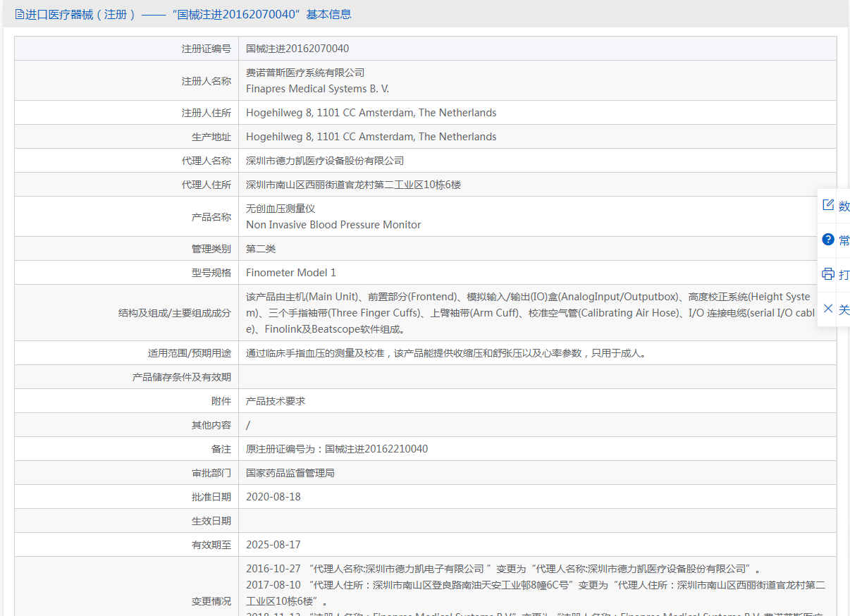This screenshot has height=616, width=850.
Task: Click the 附件 label
Action: (x=221, y=401)
